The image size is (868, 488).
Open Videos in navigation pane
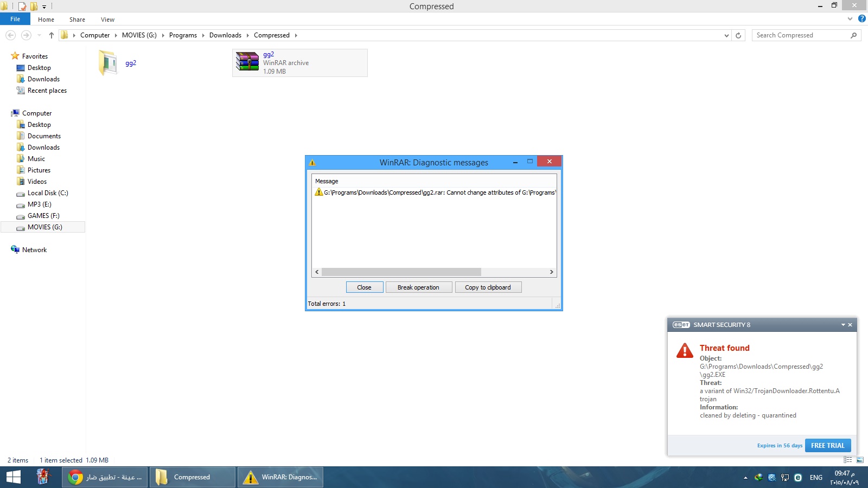pyautogui.click(x=37, y=182)
